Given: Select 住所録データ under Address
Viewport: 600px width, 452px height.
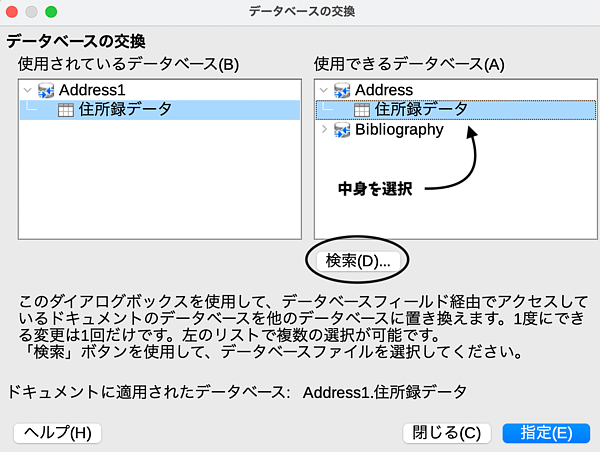Looking at the screenshot, I should [x=456, y=110].
